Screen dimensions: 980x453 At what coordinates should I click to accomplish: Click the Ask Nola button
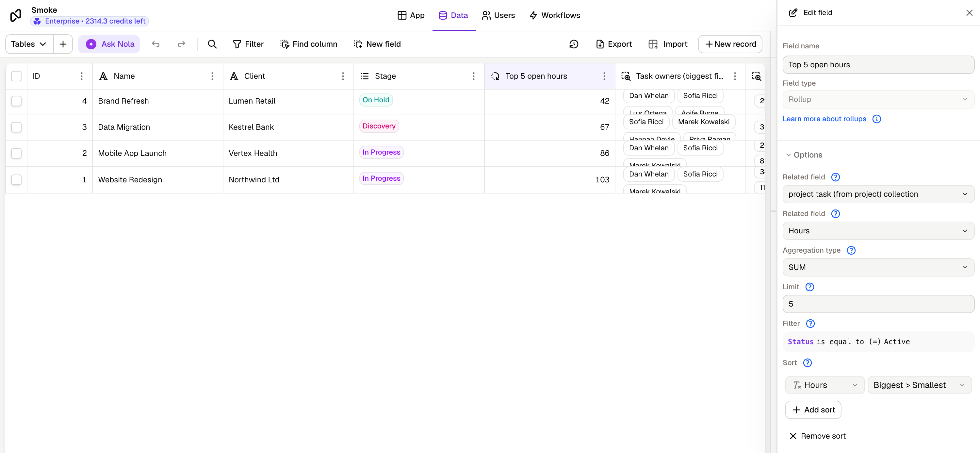click(109, 44)
